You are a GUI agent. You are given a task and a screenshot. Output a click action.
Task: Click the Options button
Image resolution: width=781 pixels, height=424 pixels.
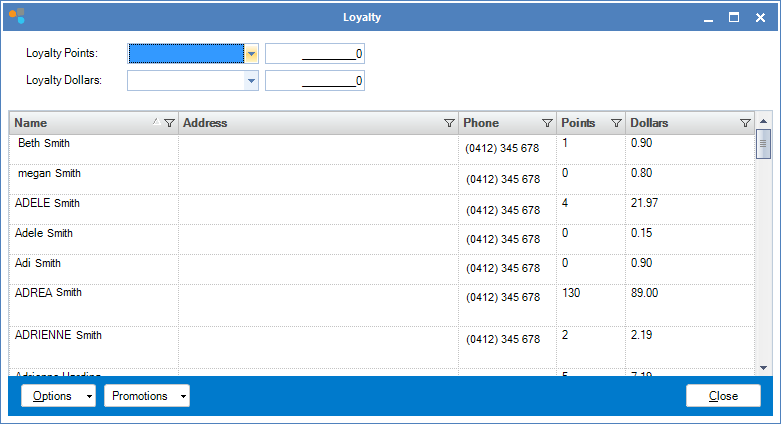click(52, 396)
